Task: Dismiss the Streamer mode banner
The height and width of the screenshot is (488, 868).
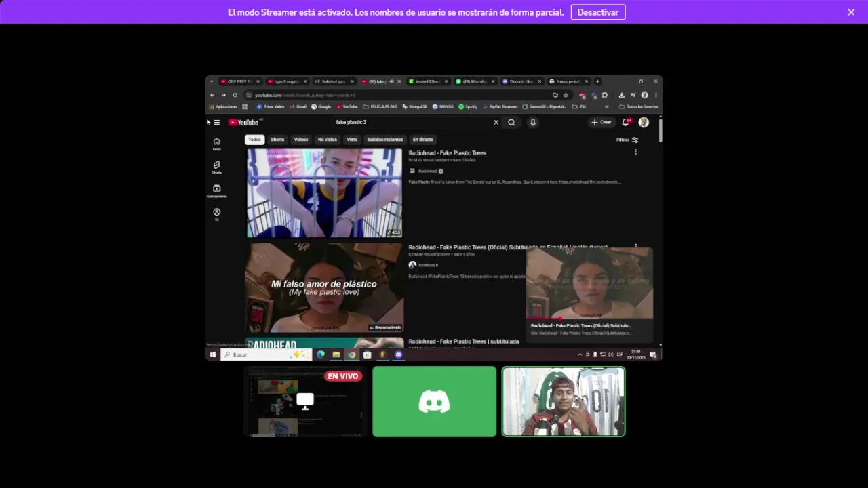Action: [851, 12]
